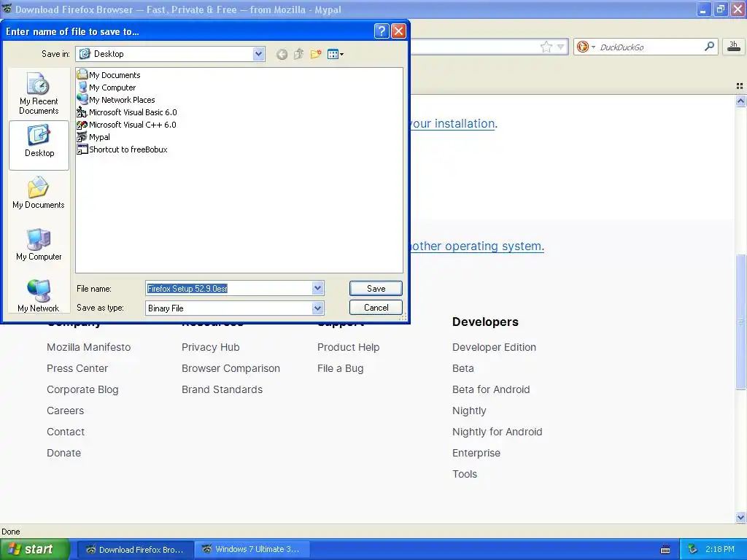747x560 pixels.
Task: Open Press Center footer link
Action: click(x=77, y=368)
